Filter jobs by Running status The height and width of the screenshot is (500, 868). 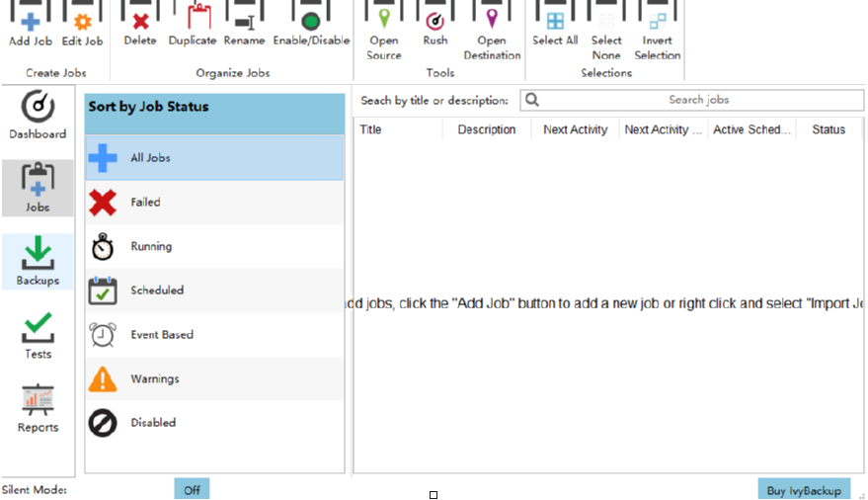click(x=214, y=246)
